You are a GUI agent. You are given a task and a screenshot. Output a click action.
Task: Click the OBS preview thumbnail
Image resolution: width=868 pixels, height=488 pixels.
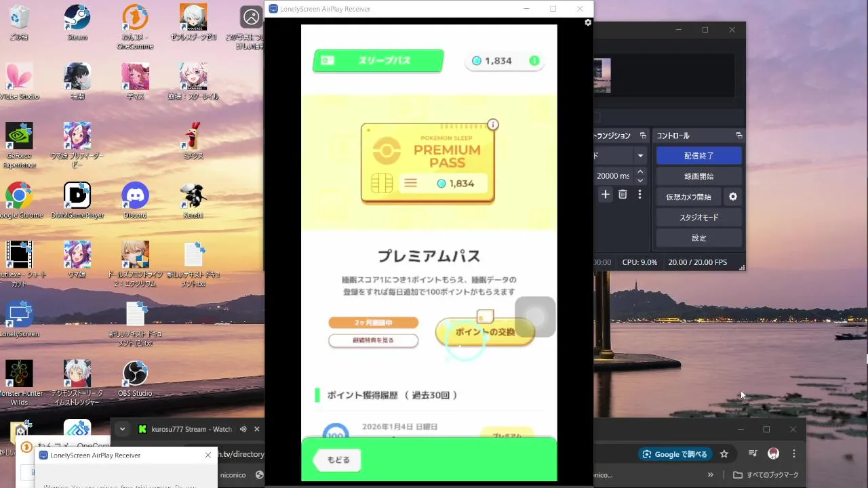(x=602, y=75)
